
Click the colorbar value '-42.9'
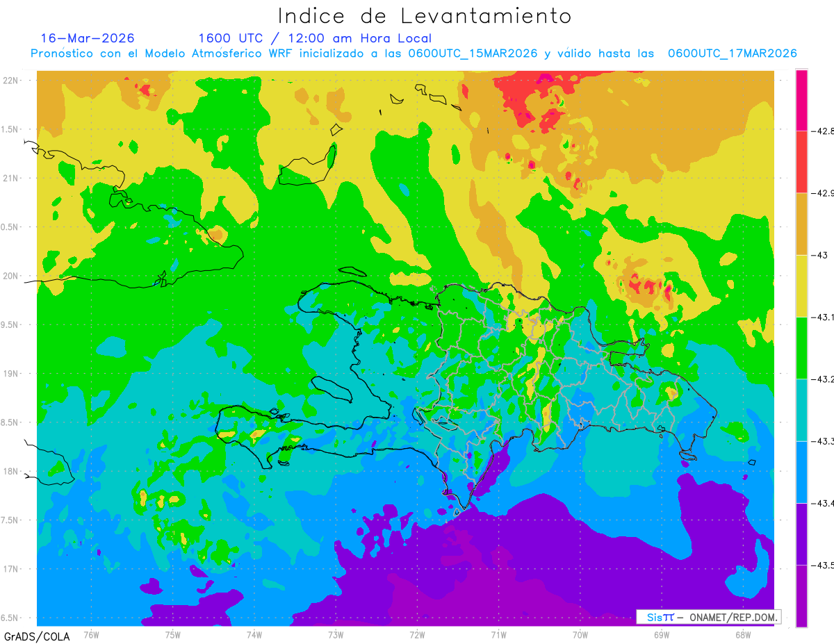822,192
